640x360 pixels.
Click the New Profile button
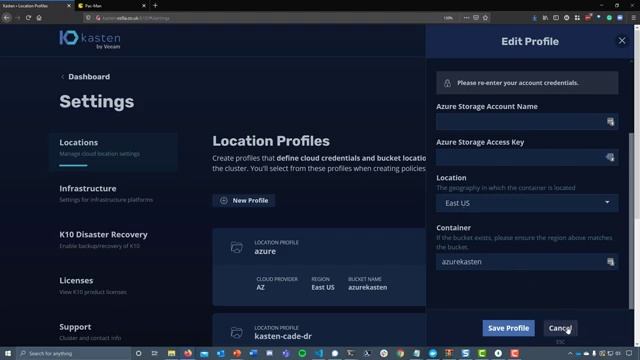point(244,200)
